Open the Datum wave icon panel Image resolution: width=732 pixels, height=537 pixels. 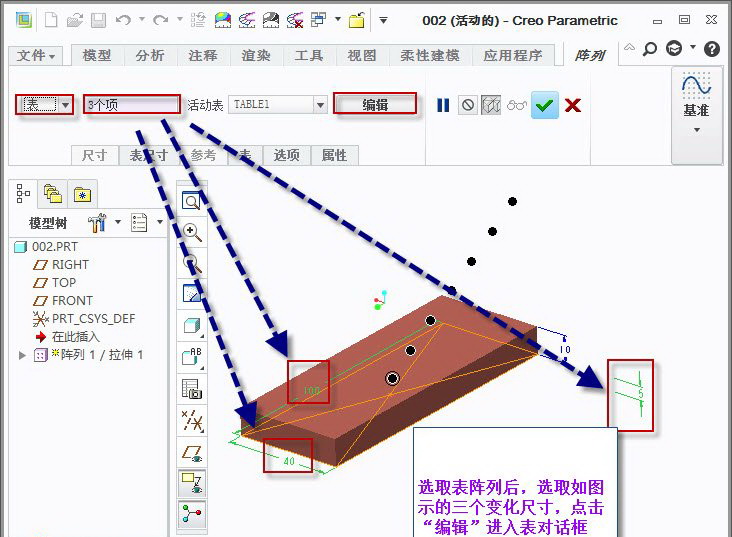click(x=696, y=85)
